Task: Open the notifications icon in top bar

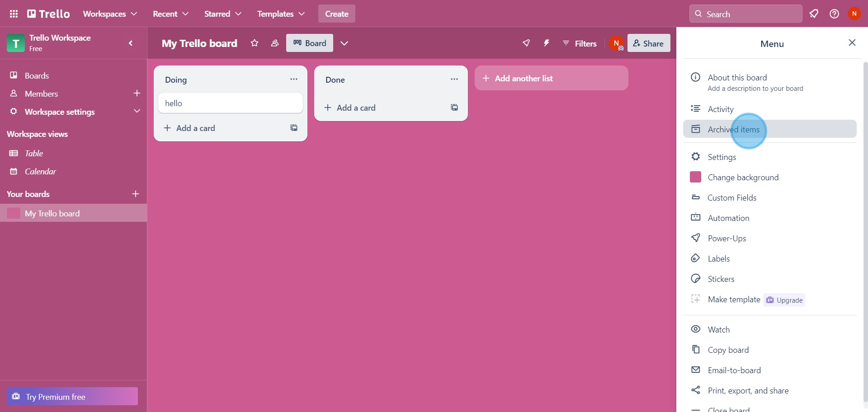Action: (x=814, y=14)
